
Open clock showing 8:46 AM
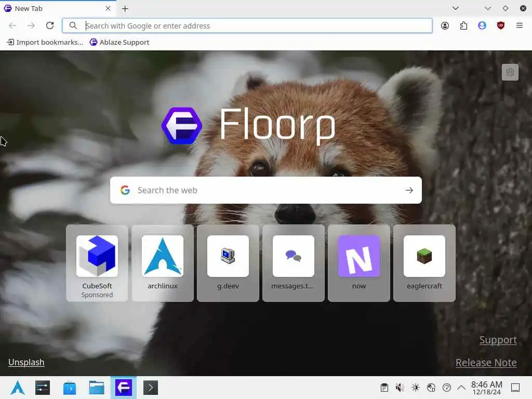click(486, 388)
